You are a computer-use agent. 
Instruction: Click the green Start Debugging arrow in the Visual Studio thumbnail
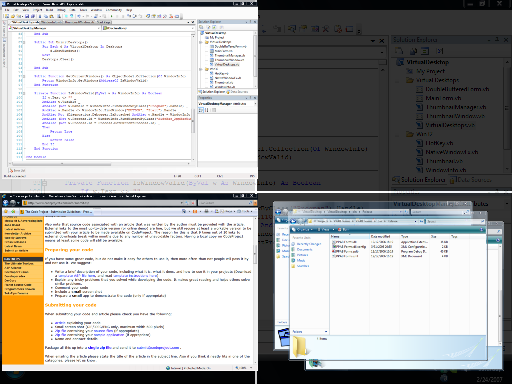(111, 16)
